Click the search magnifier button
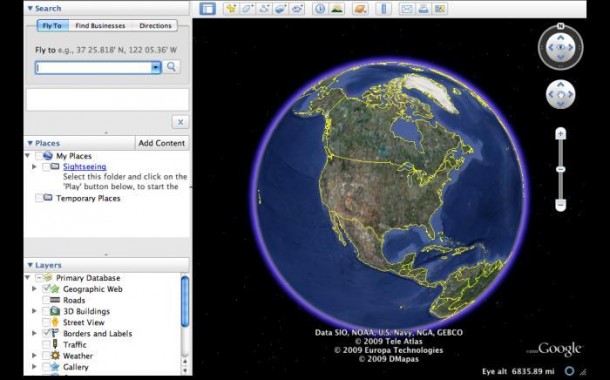 click(171, 67)
